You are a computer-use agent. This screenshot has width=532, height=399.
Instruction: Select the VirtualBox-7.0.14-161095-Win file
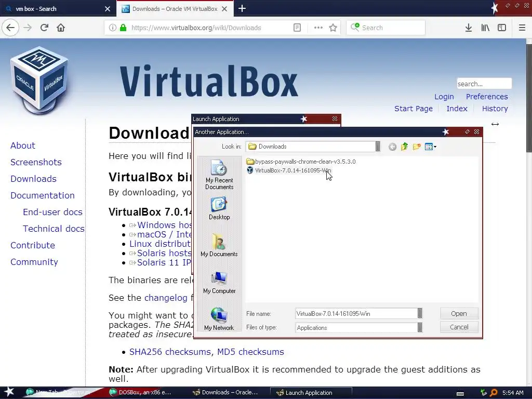point(289,170)
